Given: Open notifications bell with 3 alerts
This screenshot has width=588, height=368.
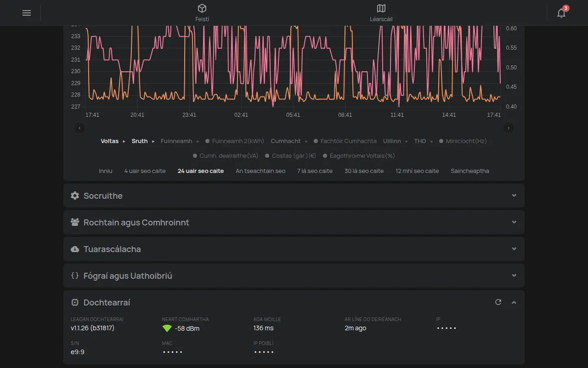Looking at the screenshot, I should (x=561, y=12).
